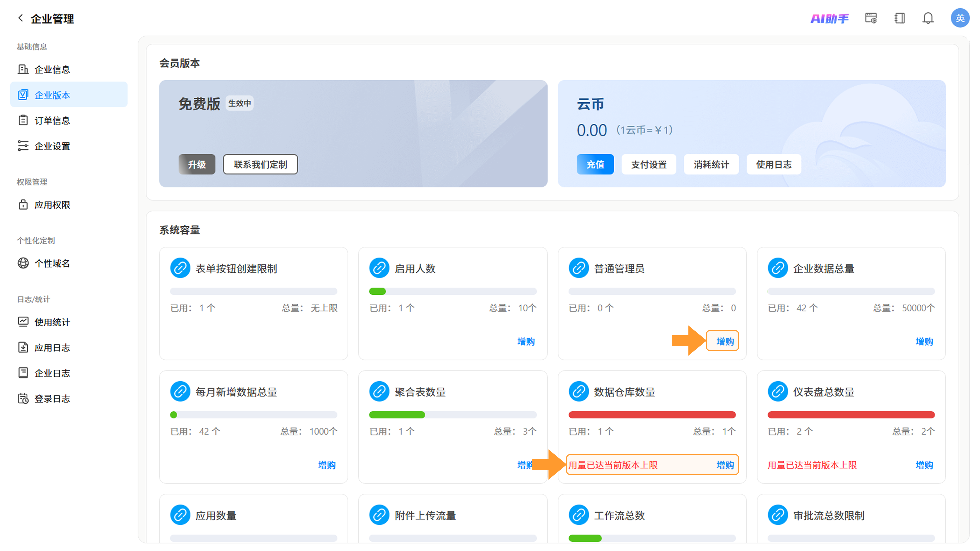Open the notebook icon next to the bell
The width and height of the screenshot is (980, 551).
pyautogui.click(x=899, y=18)
